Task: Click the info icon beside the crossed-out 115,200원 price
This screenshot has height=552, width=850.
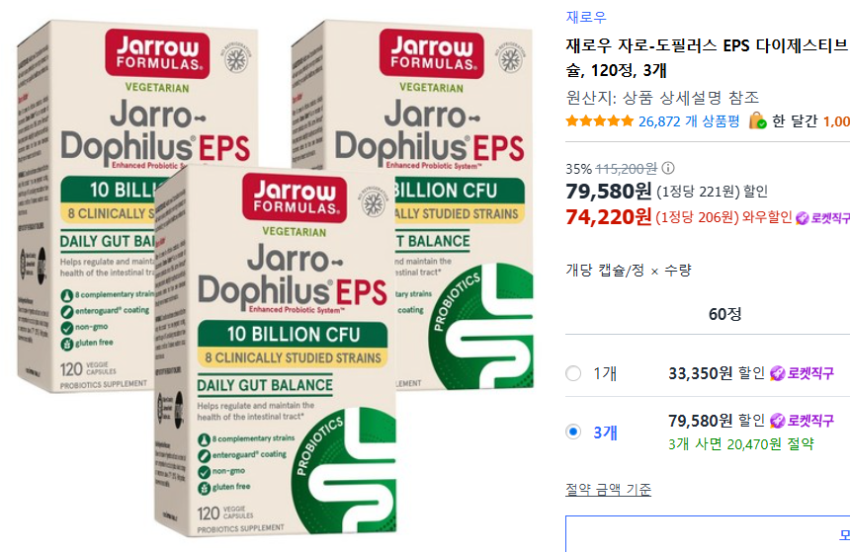Action: click(x=668, y=168)
